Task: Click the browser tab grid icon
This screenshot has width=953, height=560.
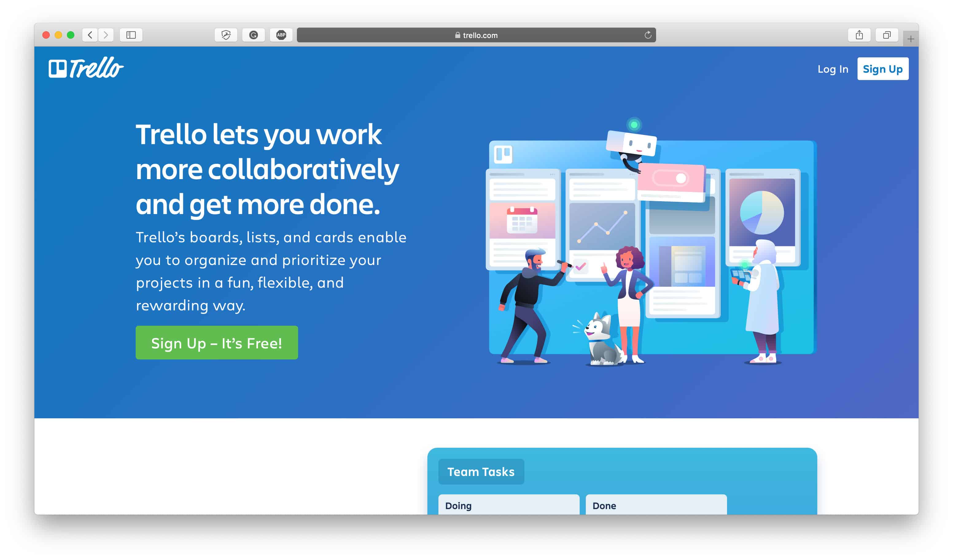Action: click(x=886, y=35)
